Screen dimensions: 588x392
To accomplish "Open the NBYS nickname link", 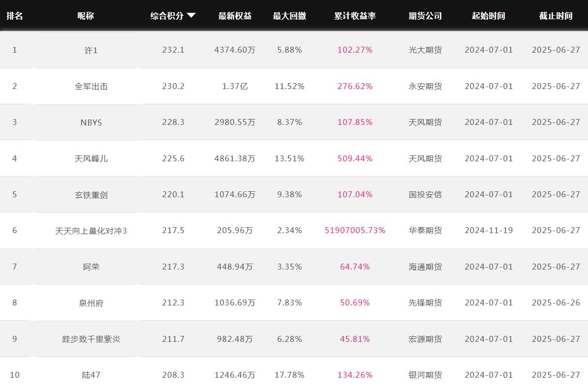I will pyautogui.click(x=91, y=122).
